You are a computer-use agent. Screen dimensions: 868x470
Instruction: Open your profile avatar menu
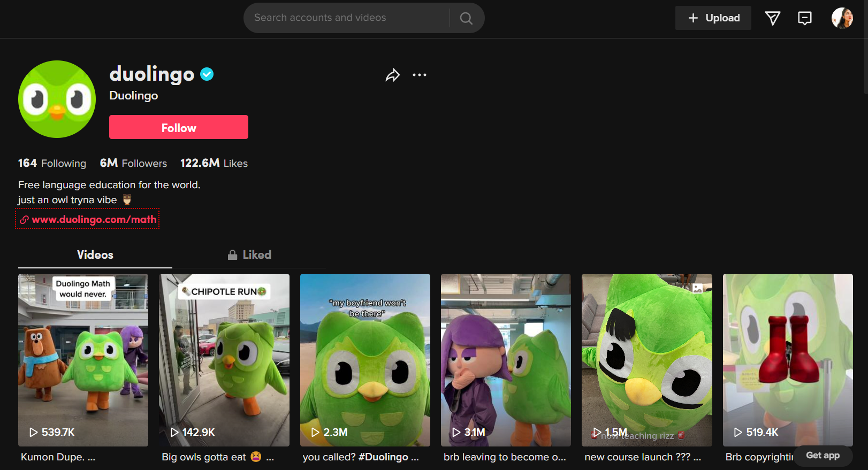[842, 18]
